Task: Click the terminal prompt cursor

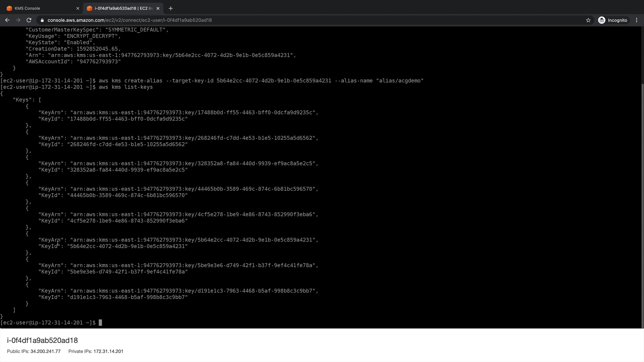Action: click(100, 323)
